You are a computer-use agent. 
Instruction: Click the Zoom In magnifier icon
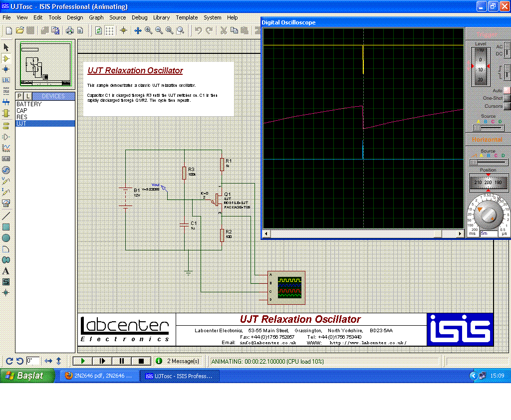(x=148, y=30)
